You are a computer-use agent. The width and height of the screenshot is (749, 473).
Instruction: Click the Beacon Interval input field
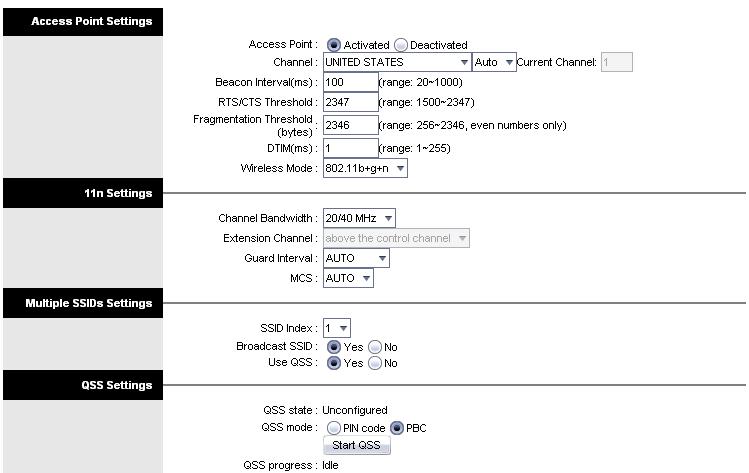click(x=350, y=82)
